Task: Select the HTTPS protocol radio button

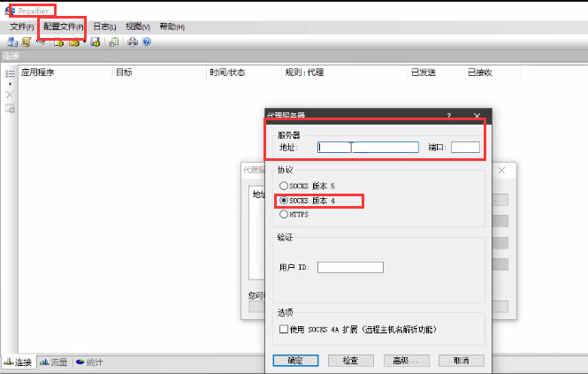Action: 284,214
